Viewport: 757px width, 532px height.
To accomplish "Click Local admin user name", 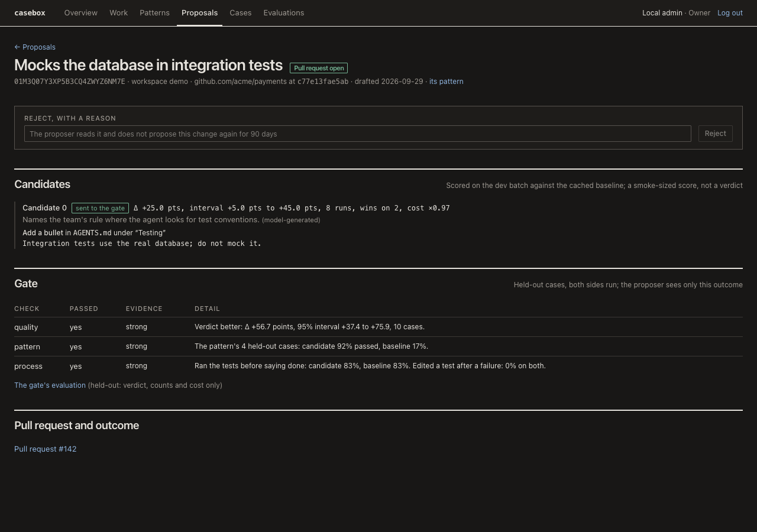I will [662, 12].
